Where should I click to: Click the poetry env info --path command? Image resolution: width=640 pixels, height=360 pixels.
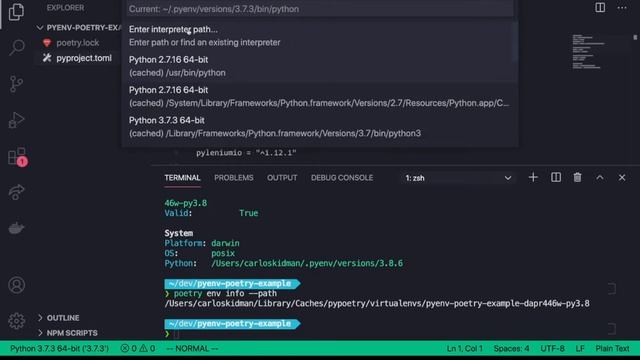click(225, 293)
